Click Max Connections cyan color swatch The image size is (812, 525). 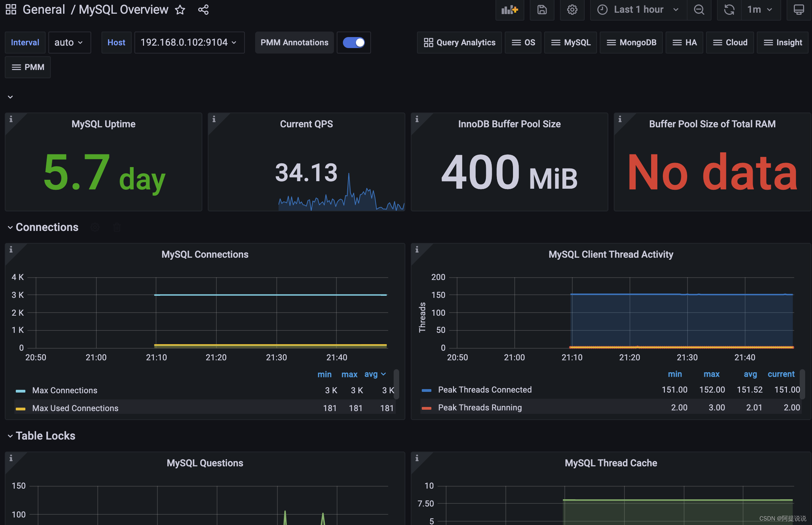(x=21, y=391)
